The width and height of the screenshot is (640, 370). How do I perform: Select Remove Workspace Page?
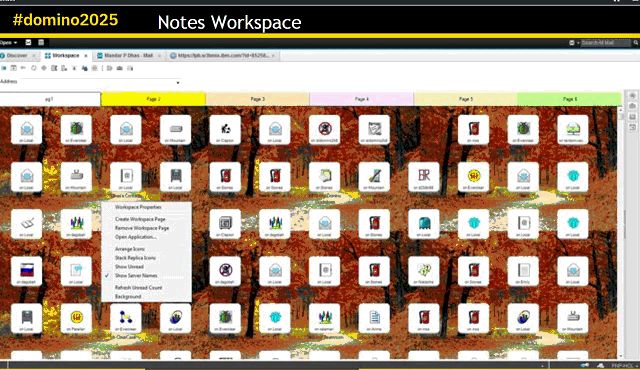click(x=142, y=228)
